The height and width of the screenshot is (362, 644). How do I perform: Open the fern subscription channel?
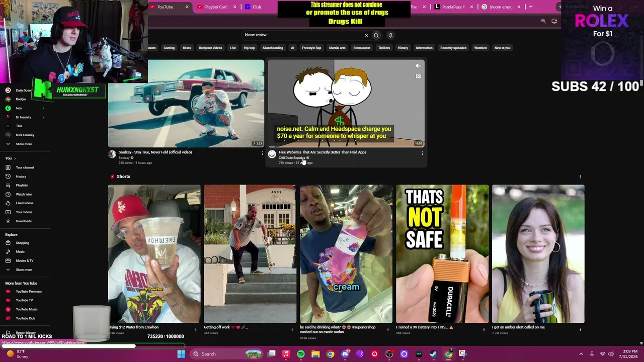pyautogui.click(x=19, y=108)
